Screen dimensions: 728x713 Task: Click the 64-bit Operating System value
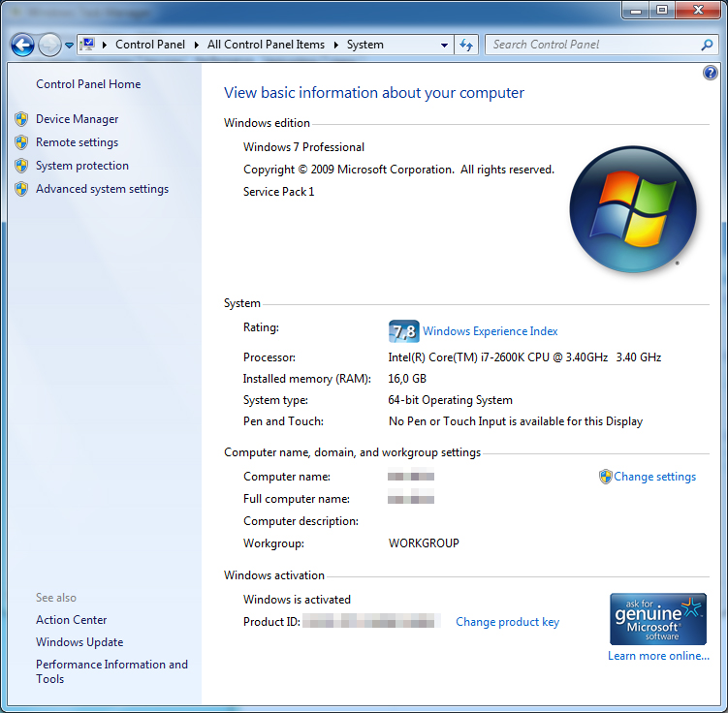[x=451, y=400]
